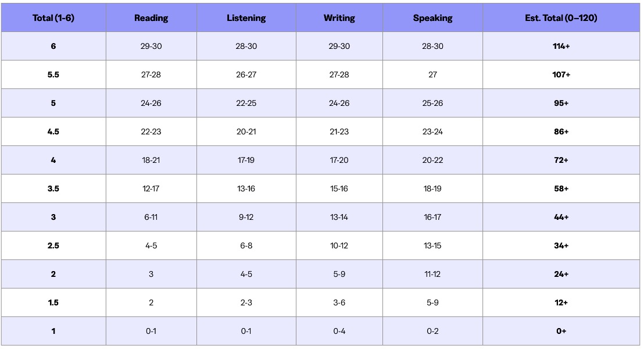This screenshot has width=644, height=349.
Task: Select the 2.5 total score row label
Action: 53,245
